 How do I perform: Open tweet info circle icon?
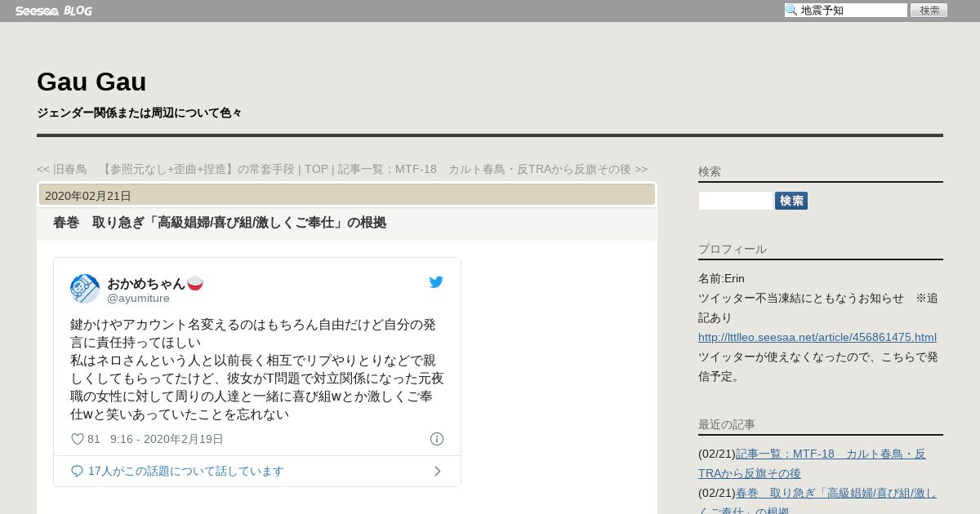point(437,439)
